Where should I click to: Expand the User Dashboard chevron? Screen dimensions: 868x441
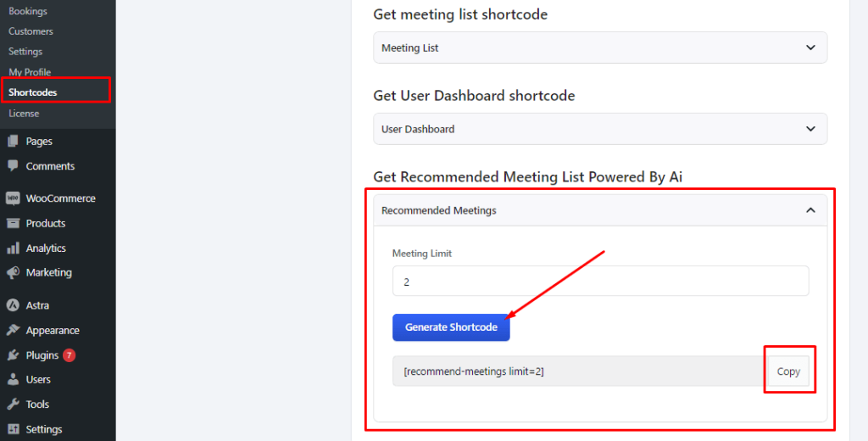pyautogui.click(x=810, y=129)
